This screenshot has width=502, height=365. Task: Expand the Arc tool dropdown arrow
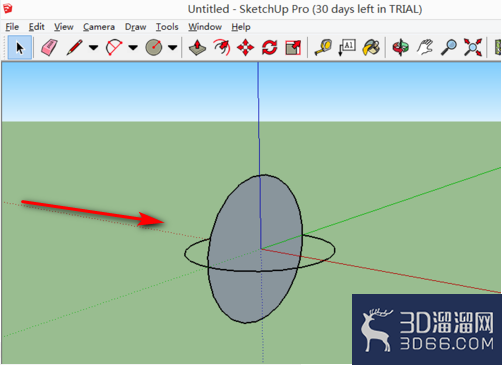pos(133,48)
